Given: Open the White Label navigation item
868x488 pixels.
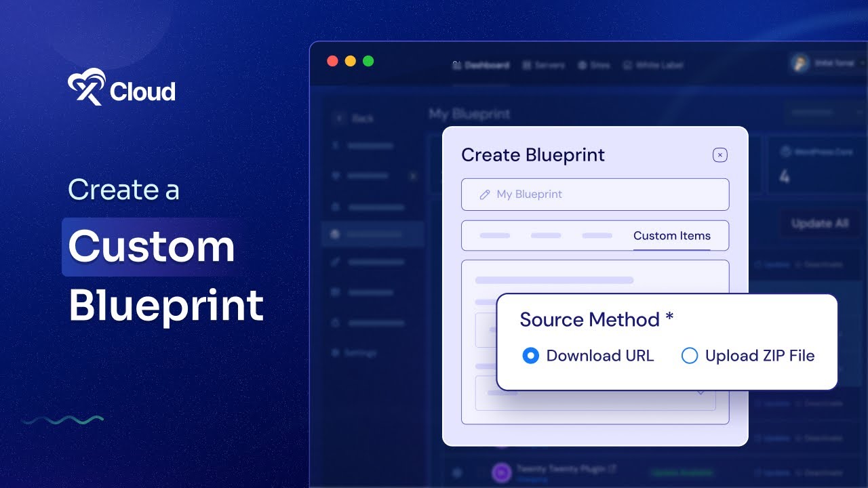Looking at the screenshot, I should (652, 66).
